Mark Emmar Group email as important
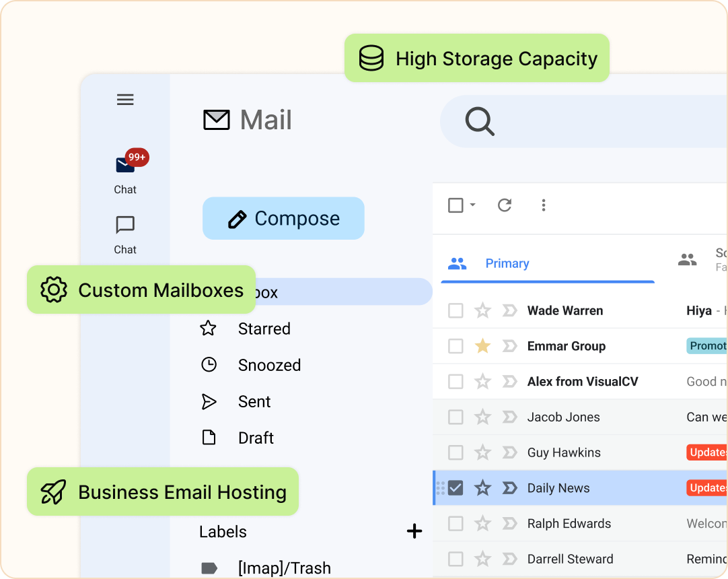The image size is (728, 579). [x=510, y=346]
